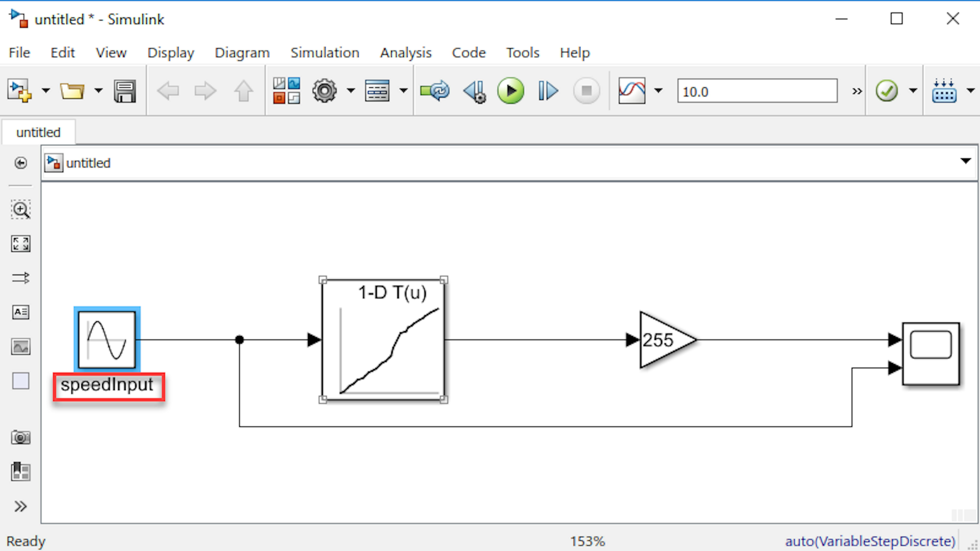This screenshot has width=980, height=551.
Task: Open the Model Explorer icon
Action: click(x=377, y=91)
